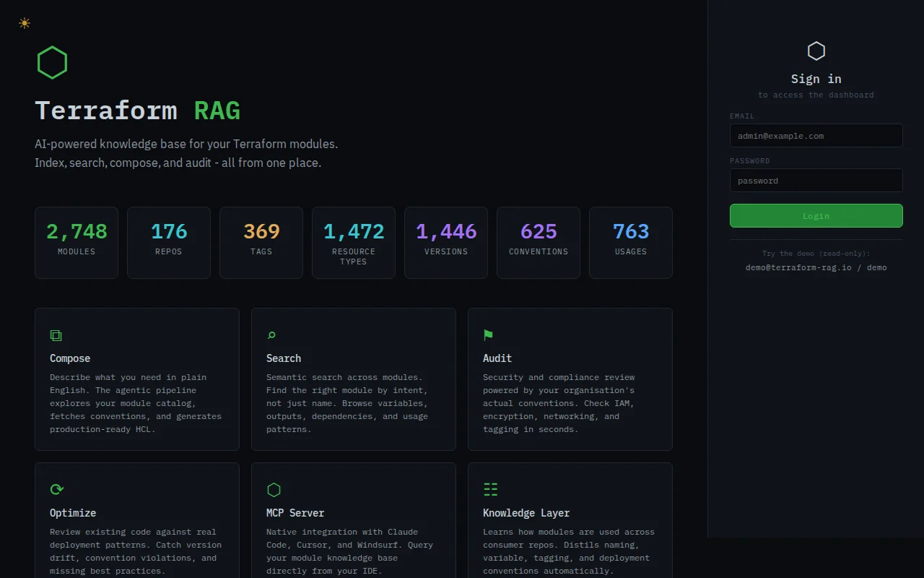Click the 625 Conventions stat card
Screen dimensions: 924x578
point(539,243)
